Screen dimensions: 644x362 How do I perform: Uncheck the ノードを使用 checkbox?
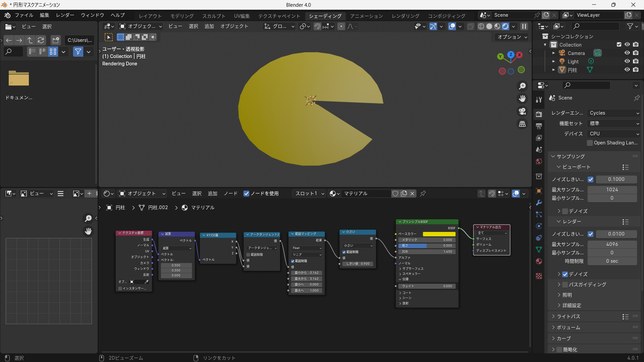point(247,193)
